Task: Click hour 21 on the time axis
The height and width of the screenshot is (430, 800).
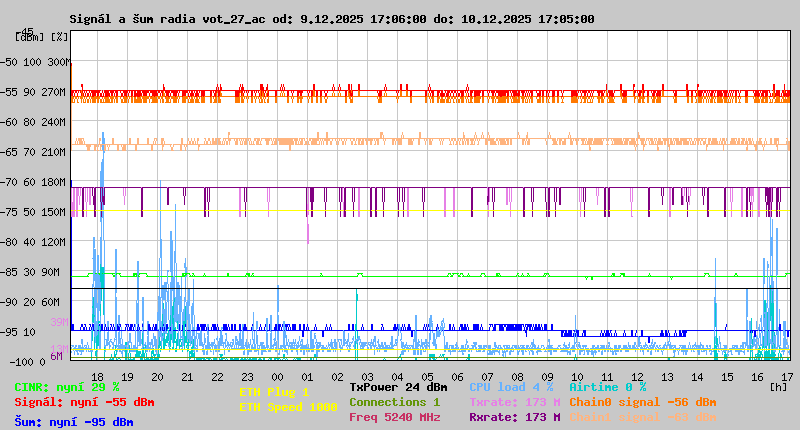Action: (x=187, y=376)
